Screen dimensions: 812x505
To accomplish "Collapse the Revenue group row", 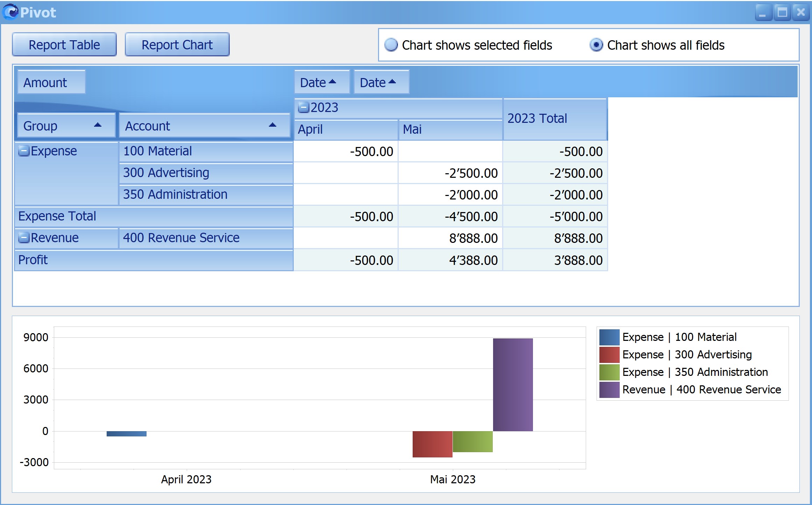I will [24, 238].
